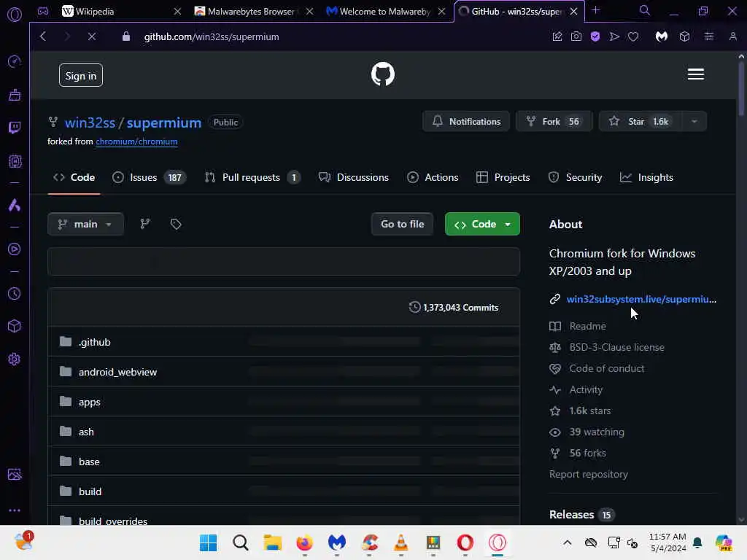Screen dimensions: 747x560
Task: Click the supermium repository name link
Action: point(164,122)
